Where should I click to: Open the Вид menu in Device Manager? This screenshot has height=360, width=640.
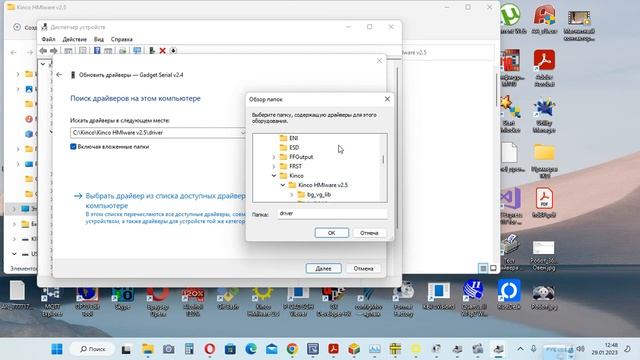[x=99, y=39]
